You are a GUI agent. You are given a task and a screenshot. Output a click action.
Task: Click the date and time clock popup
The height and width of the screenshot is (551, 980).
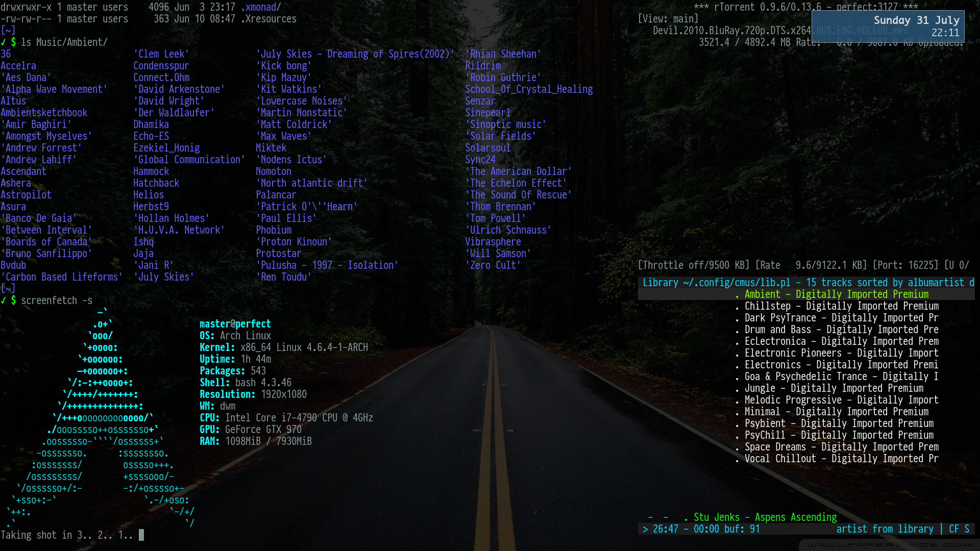888,27
